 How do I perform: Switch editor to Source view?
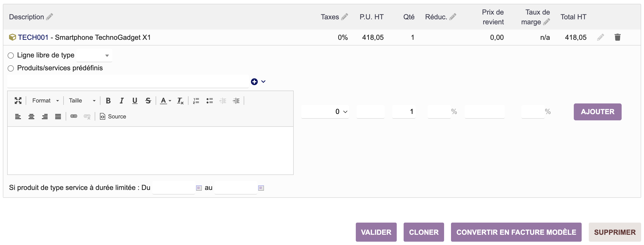click(x=113, y=116)
